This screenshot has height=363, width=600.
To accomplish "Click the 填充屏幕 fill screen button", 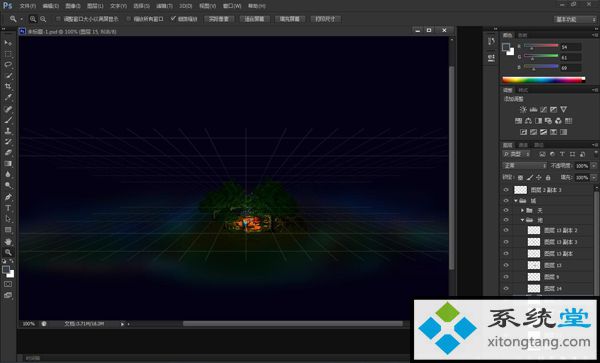I will coord(290,19).
